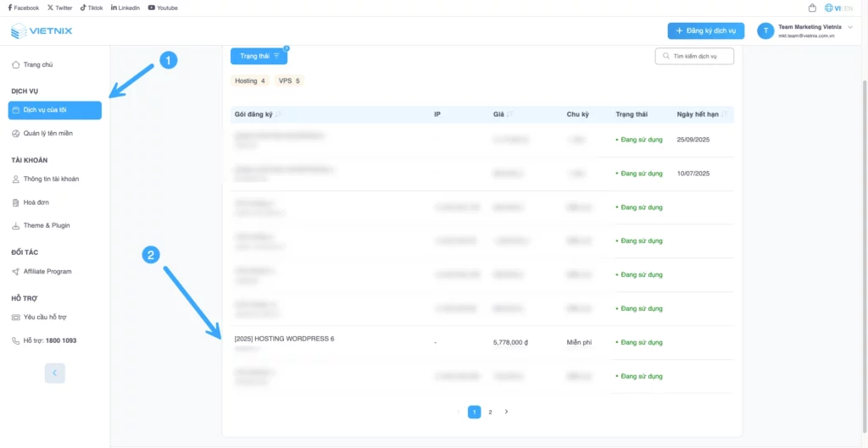The width and height of the screenshot is (868, 448).
Task: Click the Tìm kiếm dịch vụ search field
Action: pyautogui.click(x=695, y=56)
